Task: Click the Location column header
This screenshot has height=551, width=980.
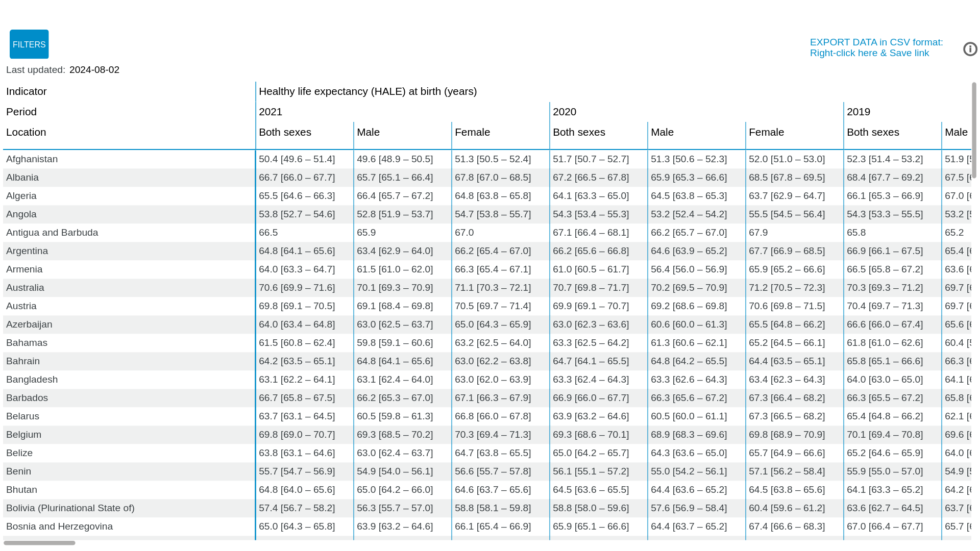Action: pyautogui.click(x=26, y=132)
